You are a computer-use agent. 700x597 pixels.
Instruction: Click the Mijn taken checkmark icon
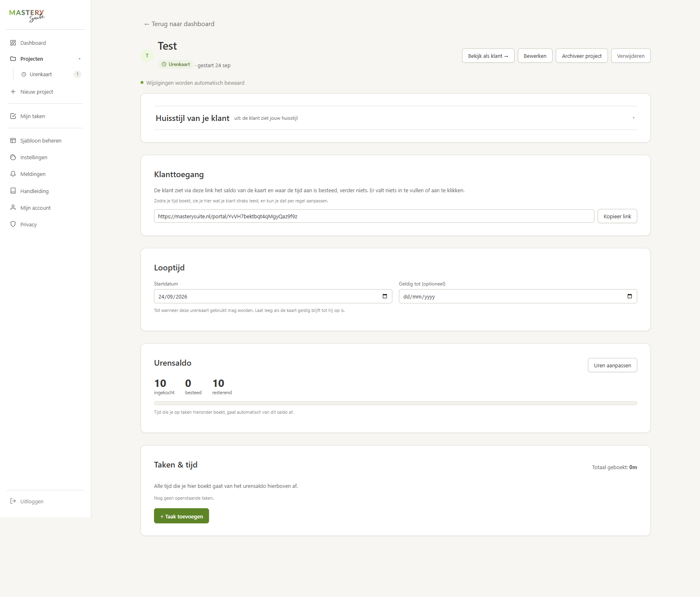(13, 116)
